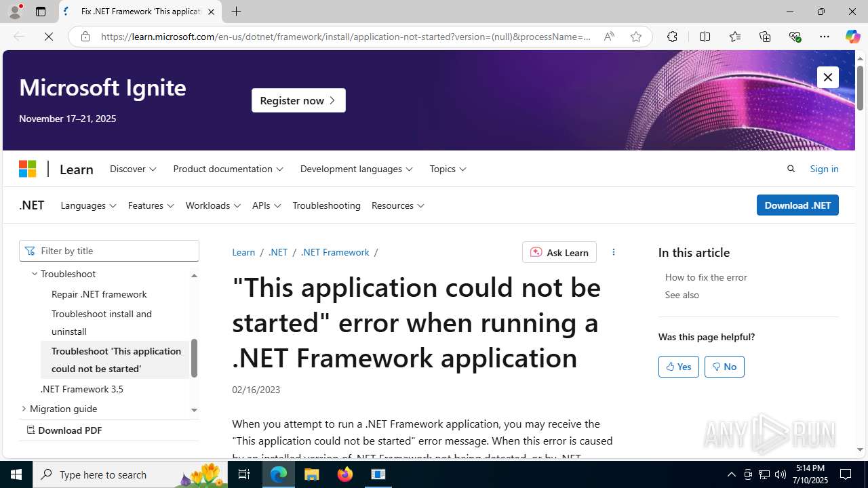The width and height of the screenshot is (868, 488).
Task: Expand Resources menu
Action: (x=397, y=205)
